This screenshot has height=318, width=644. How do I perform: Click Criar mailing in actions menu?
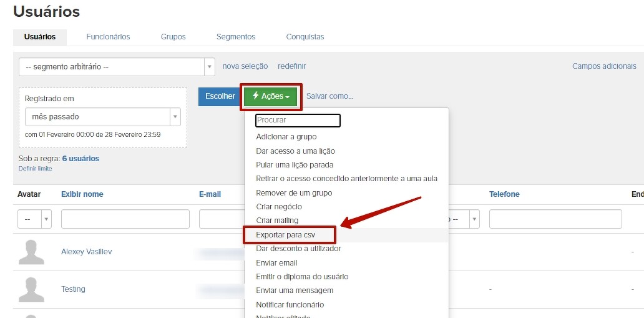click(x=277, y=221)
